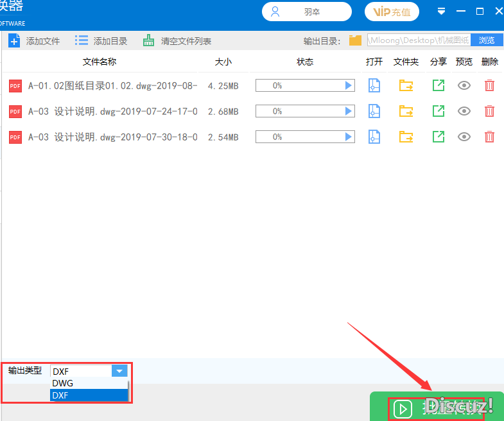Click the red trash icon on last row
The width and height of the screenshot is (504, 421).
pos(489,137)
